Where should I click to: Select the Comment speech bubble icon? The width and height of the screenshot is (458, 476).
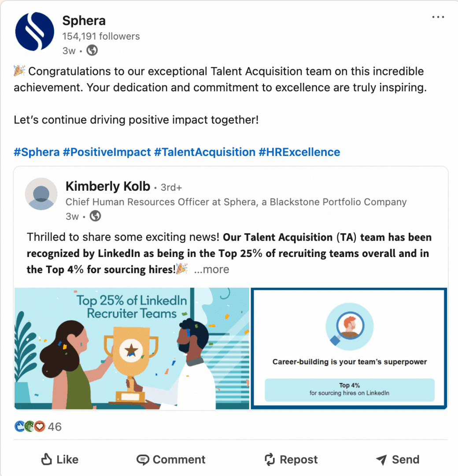(x=143, y=459)
